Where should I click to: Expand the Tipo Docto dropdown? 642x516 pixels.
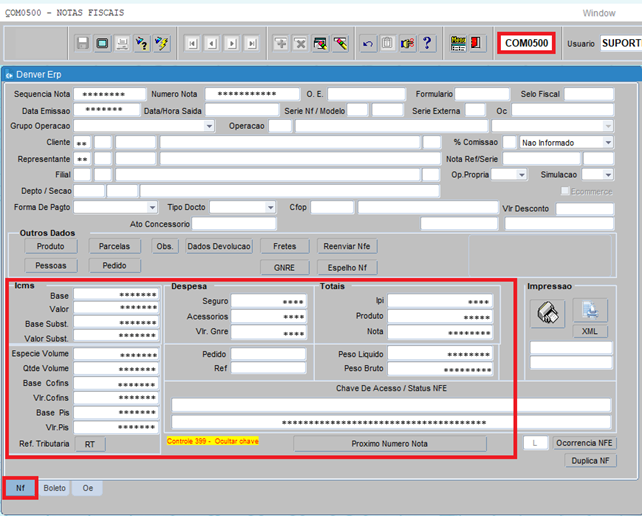point(270,207)
